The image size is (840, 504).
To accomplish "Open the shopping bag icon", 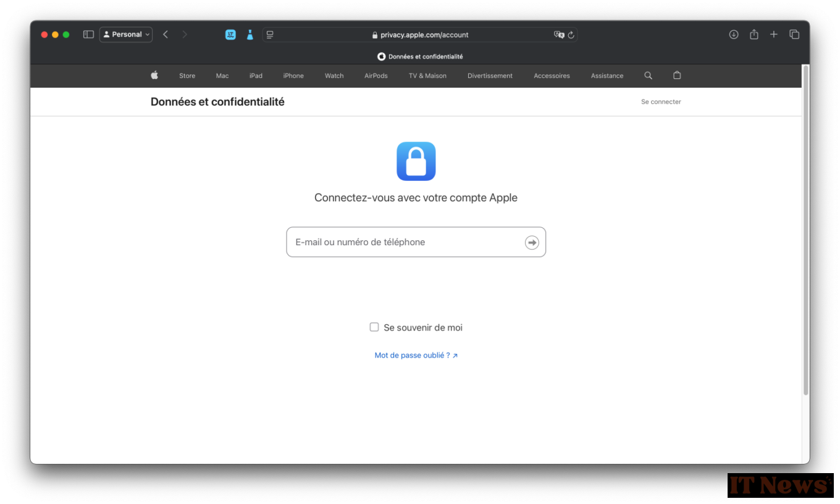I will [x=677, y=75].
